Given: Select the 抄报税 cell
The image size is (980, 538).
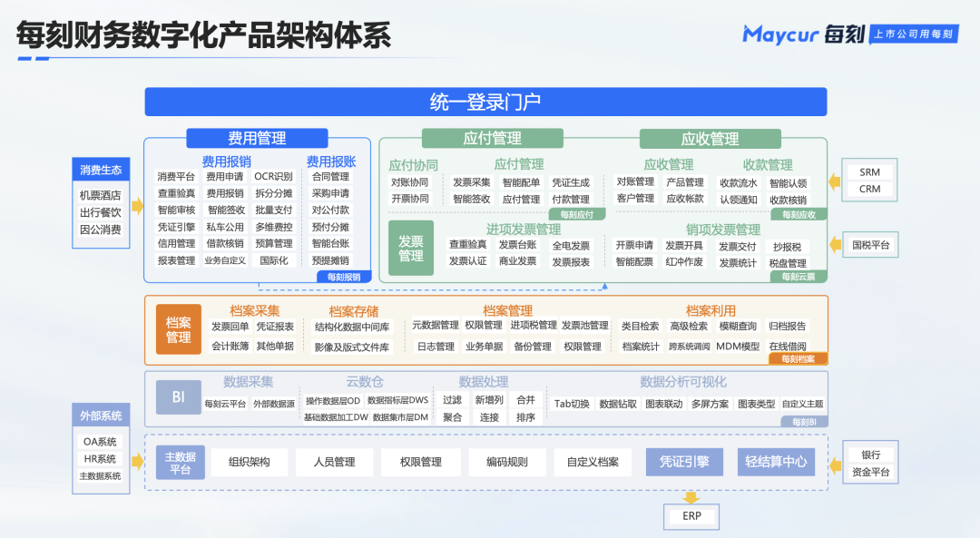Looking at the screenshot, I should (x=787, y=247).
